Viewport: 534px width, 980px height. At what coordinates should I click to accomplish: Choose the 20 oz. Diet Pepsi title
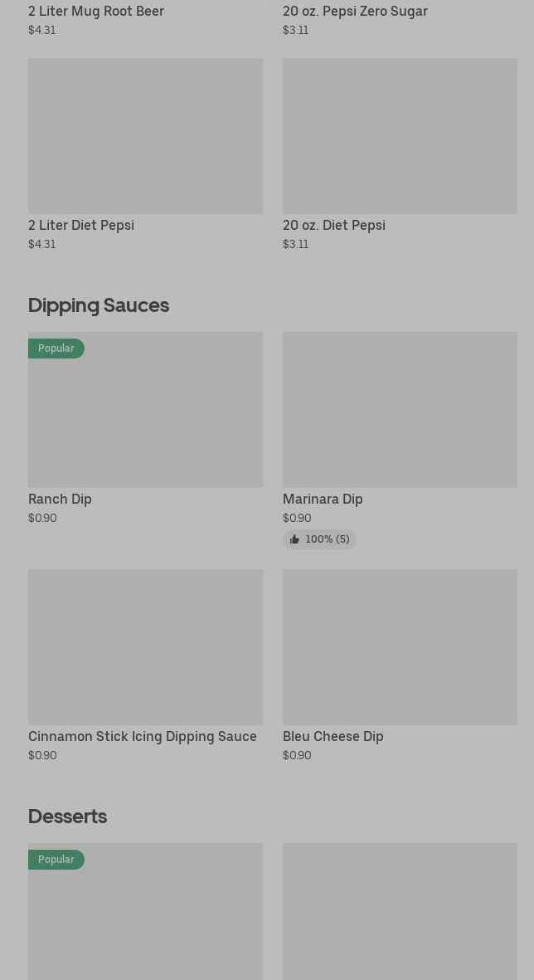[x=334, y=226]
